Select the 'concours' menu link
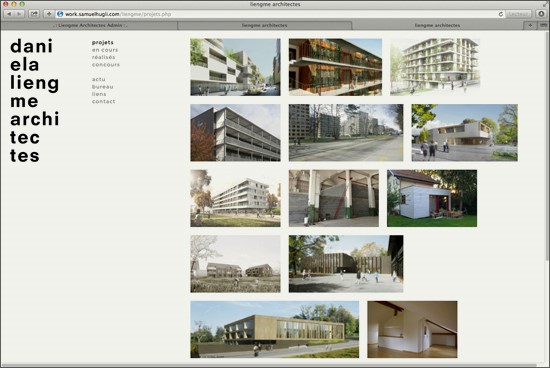The width and height of the screenshot is (550, 368). tap(106, 65)
